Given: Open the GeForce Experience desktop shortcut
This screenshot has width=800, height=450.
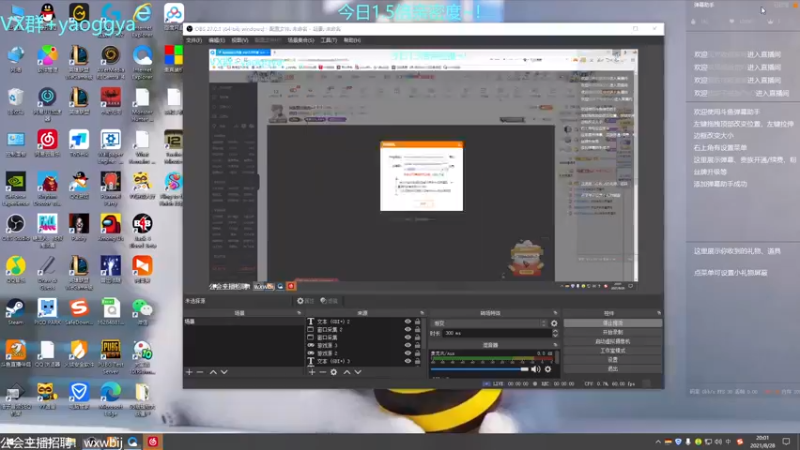Looking at the screenshot, I should click(15, 188).
